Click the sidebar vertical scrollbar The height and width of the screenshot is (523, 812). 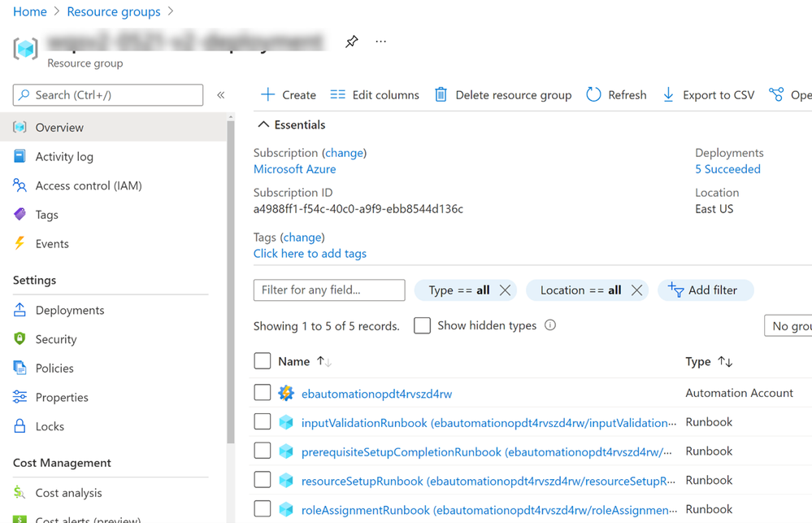tap(231, 282)
